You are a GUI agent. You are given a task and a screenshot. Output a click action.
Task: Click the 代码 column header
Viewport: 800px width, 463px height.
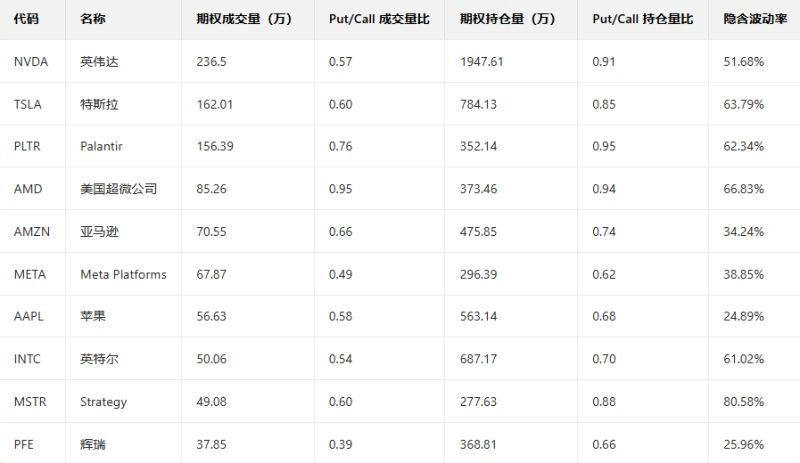[27, 19]
